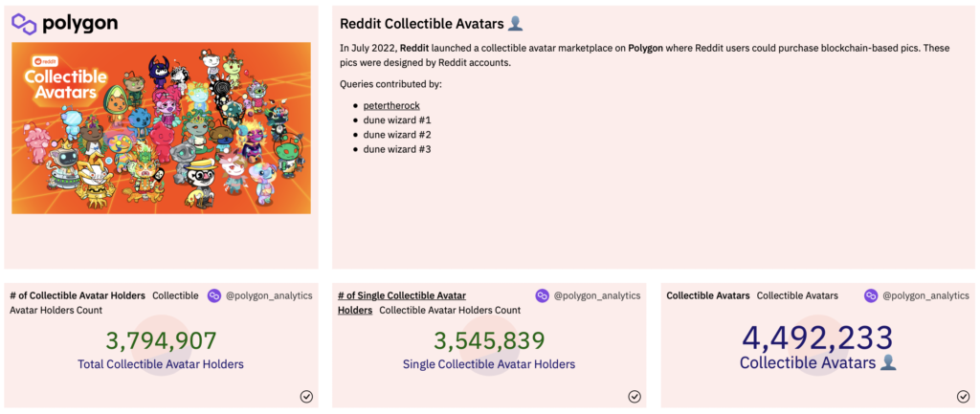Open '# of Single Collectible Avatar Holders' title
This screenshot has width=980, height=414.
(x=402, y=295)
